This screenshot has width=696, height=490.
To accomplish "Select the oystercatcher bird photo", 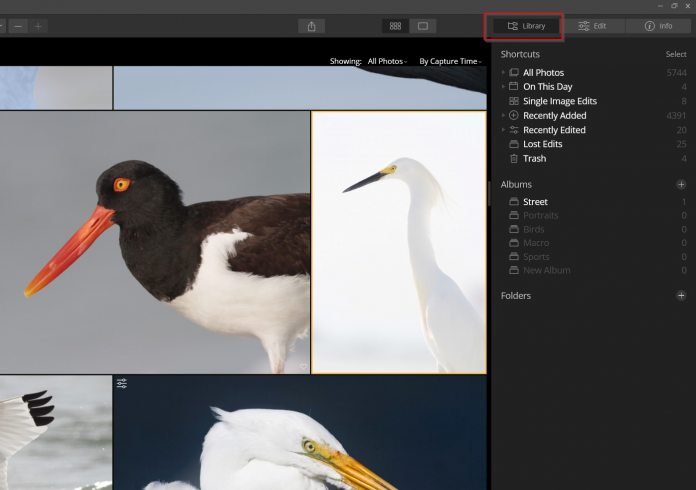I will 154,242.
